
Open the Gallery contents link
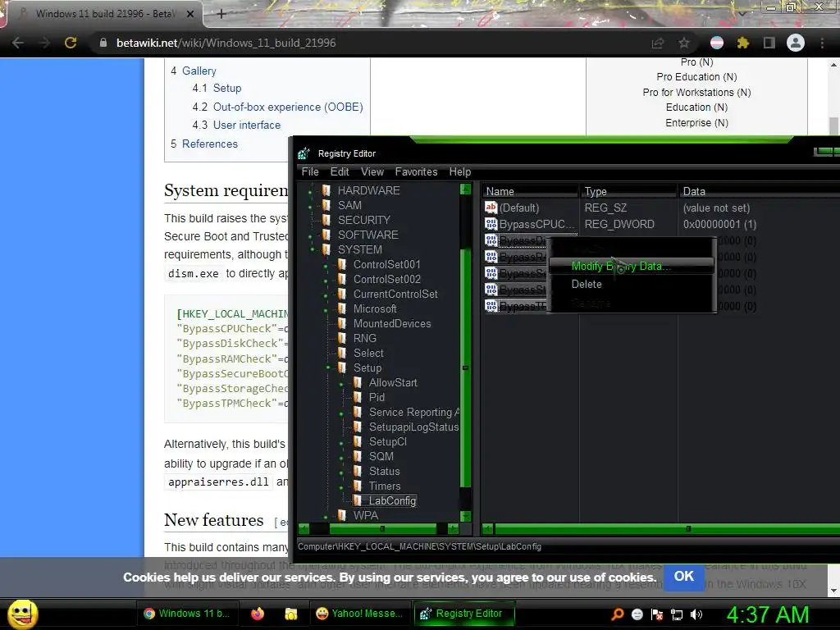click(x=199, y=71)
